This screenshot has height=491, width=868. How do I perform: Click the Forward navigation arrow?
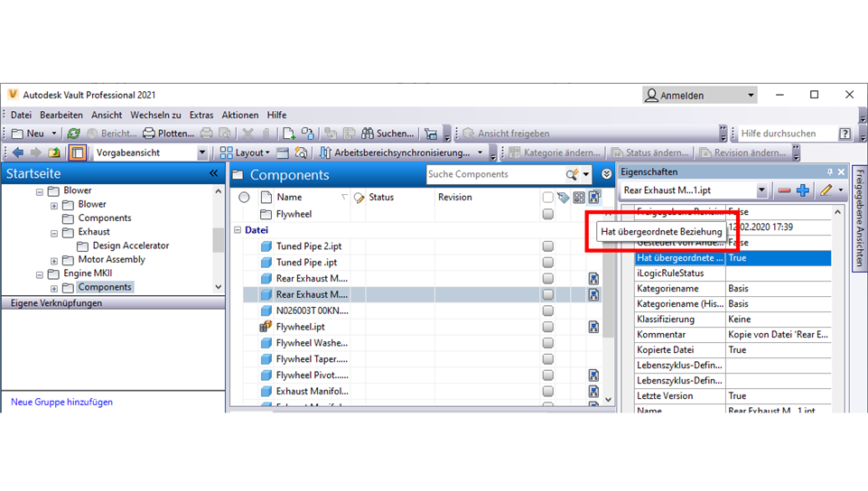(36, 153)
